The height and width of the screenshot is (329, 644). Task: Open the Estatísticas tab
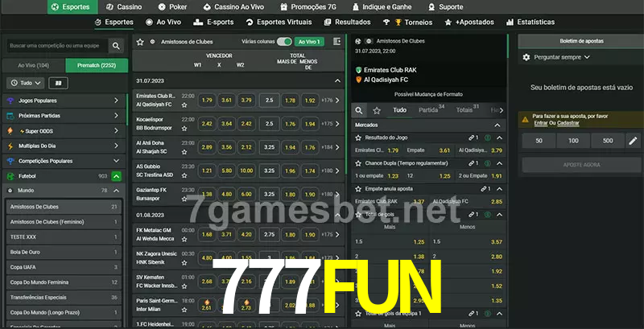[530, 23]
